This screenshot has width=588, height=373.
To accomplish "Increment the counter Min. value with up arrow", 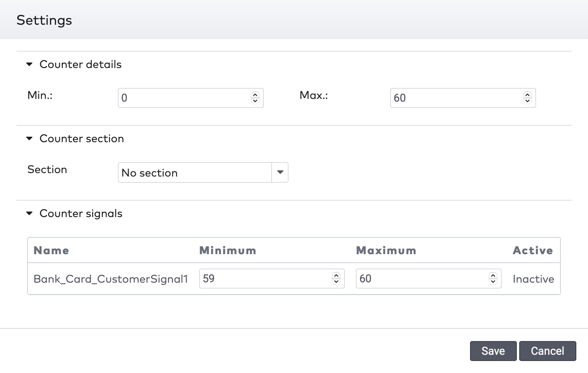I will [255, 95].
